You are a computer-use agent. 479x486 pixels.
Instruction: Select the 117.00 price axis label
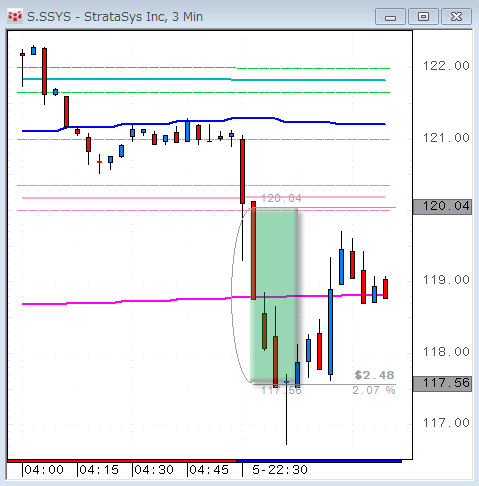tap(446, 423)
